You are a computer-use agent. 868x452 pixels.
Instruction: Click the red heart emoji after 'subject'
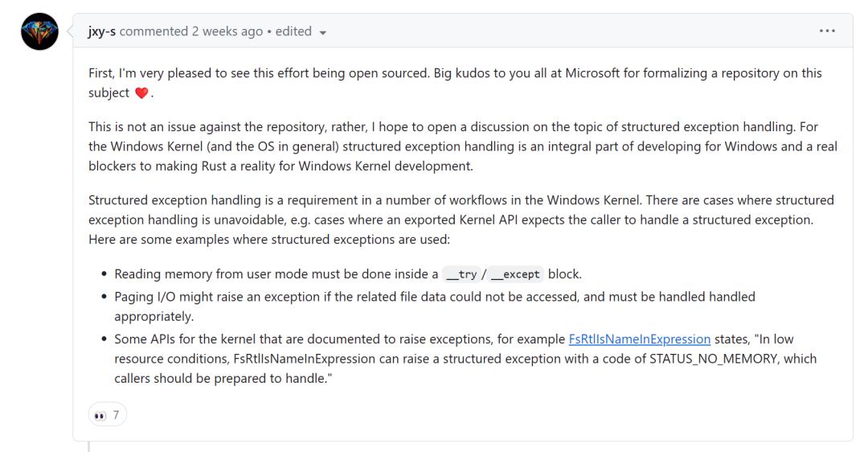(141, 93)
